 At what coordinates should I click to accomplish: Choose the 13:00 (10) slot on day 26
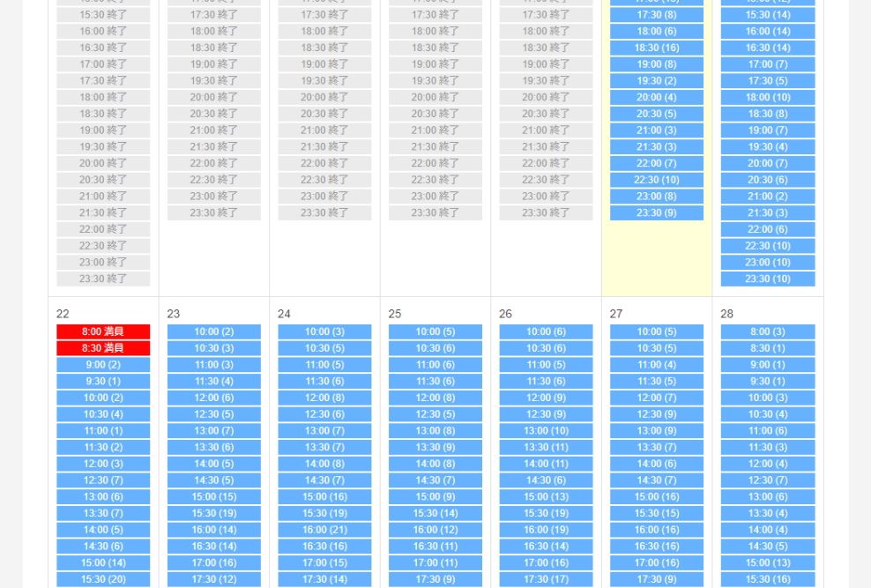[546, 431]
